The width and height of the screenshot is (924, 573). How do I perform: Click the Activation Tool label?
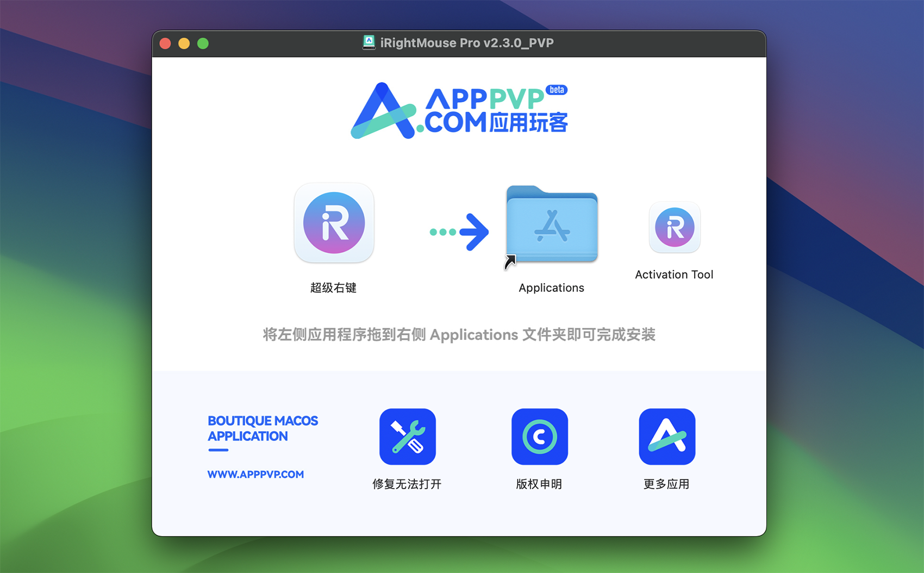(674, 275)
